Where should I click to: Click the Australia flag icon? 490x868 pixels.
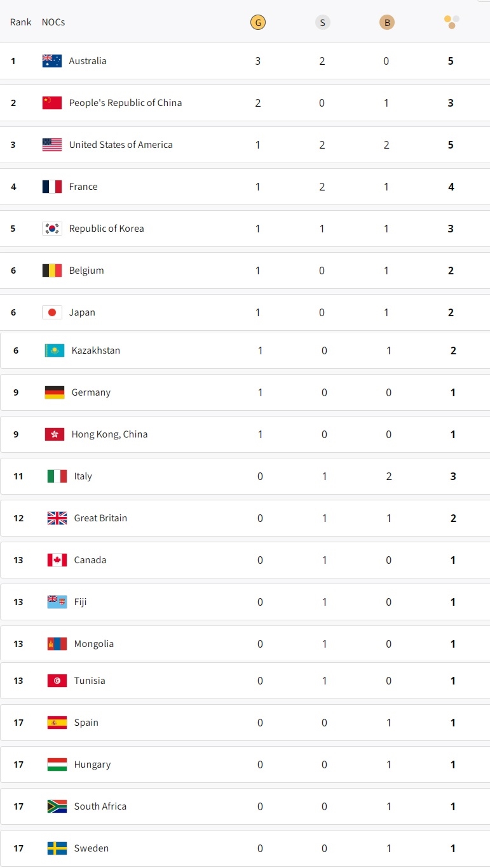(52, 61)
